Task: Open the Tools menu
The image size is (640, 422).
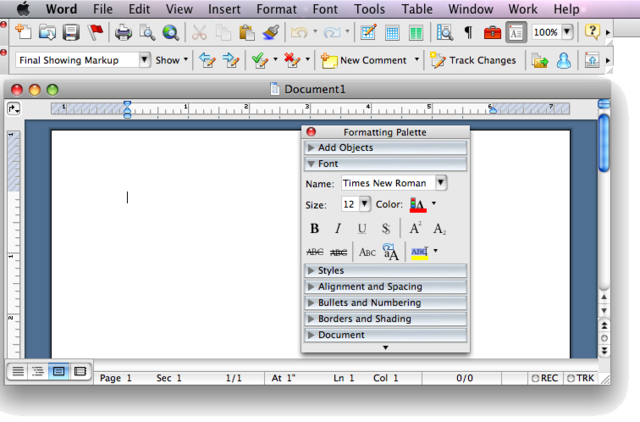Action: click(369, 9)
